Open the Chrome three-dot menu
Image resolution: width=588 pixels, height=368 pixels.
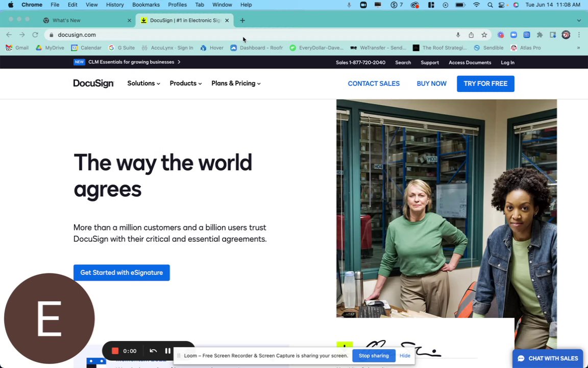coord(579,35)
